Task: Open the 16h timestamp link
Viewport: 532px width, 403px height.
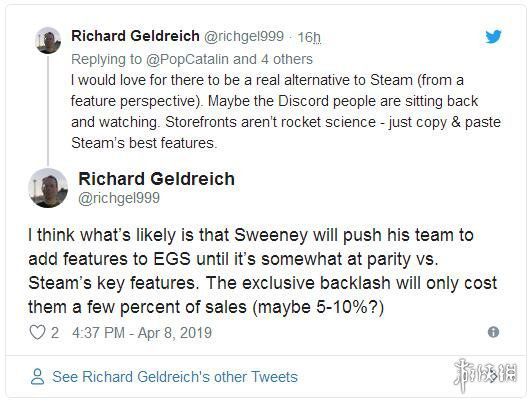Action: point(309,37)
